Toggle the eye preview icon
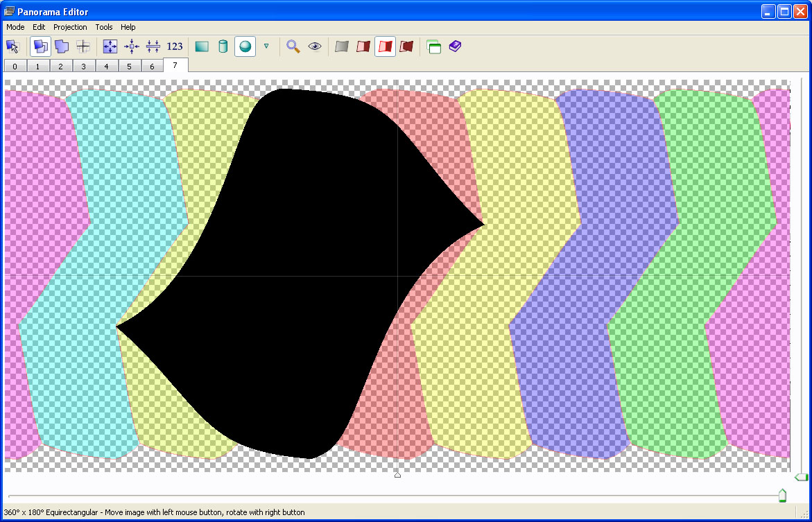 tap(315, 46)
